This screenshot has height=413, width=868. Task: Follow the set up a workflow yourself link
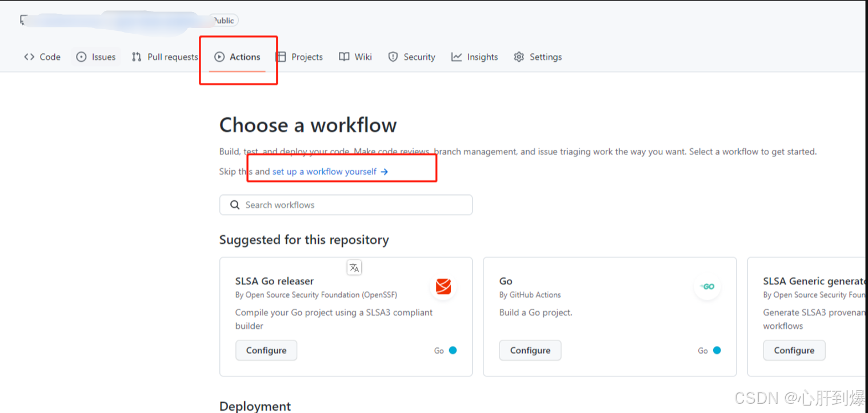coord(330,172)
